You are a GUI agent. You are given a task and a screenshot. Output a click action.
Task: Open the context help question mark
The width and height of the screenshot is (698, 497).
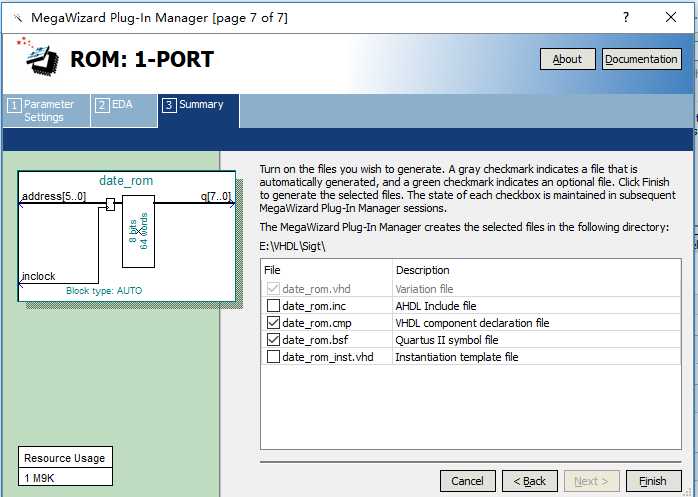click(626, 17)
